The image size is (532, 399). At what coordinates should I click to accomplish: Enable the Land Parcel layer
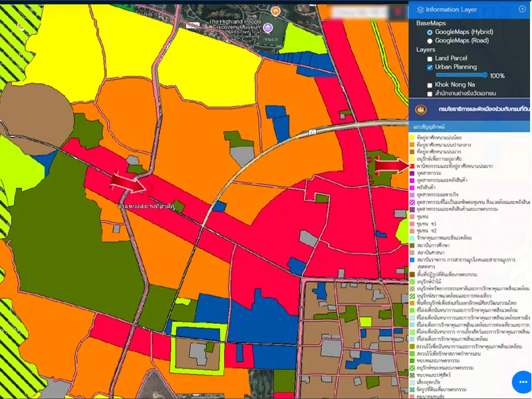(430, 59)
